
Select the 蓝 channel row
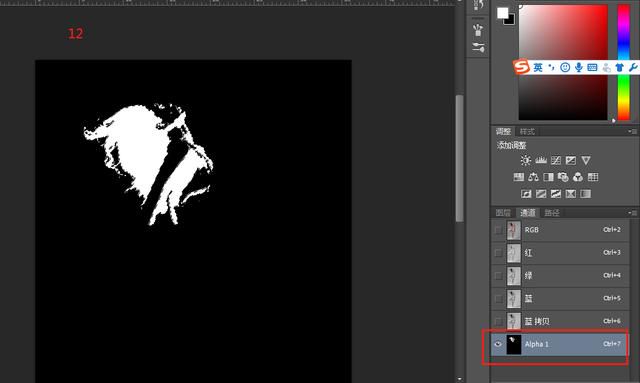[560, 298]
